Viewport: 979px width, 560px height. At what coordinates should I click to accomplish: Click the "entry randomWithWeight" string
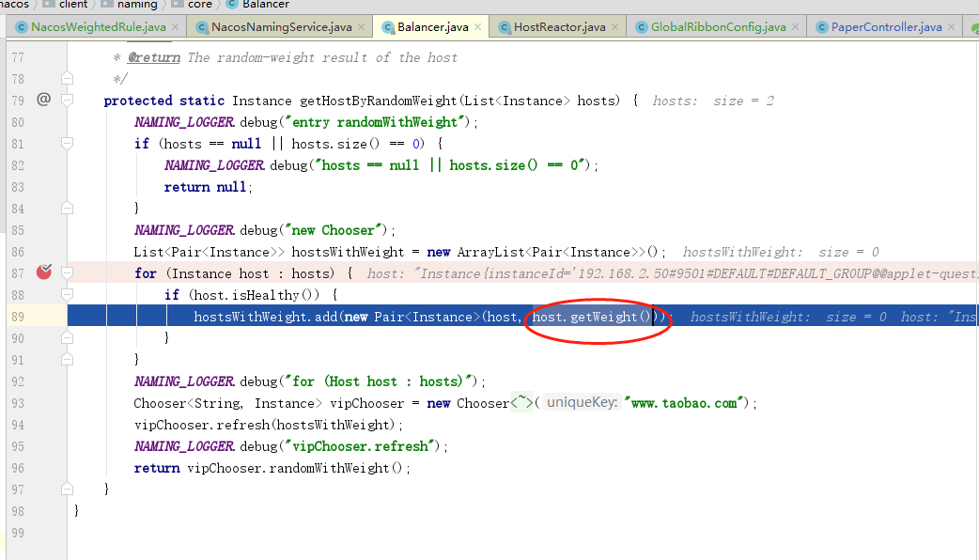(377, 122)
